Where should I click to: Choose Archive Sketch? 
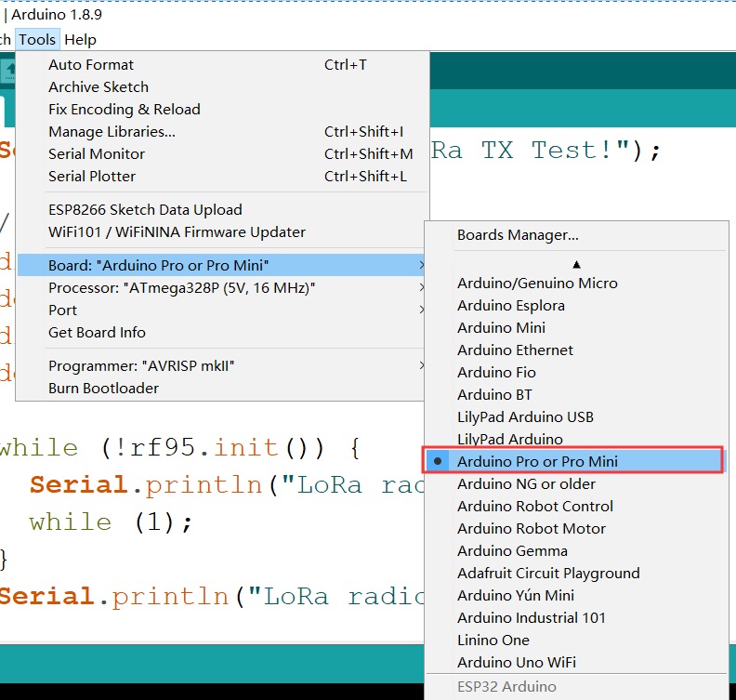click(x=220, y=87)
